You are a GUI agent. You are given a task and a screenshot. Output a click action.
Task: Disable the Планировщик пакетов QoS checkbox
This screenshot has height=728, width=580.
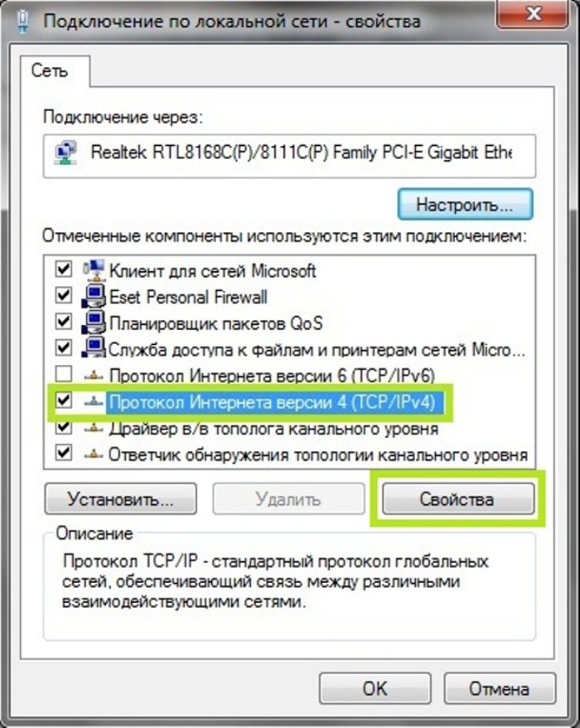click(x=64, y=321)
